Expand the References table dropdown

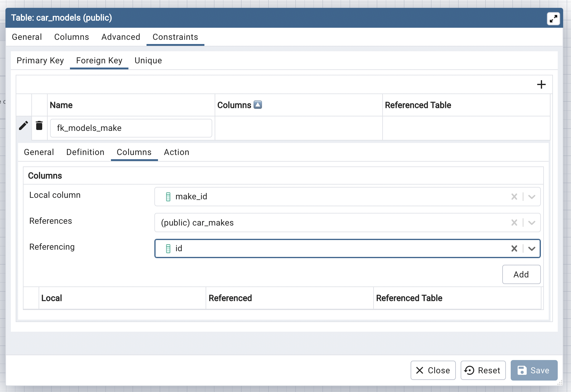tap(532, 223)
